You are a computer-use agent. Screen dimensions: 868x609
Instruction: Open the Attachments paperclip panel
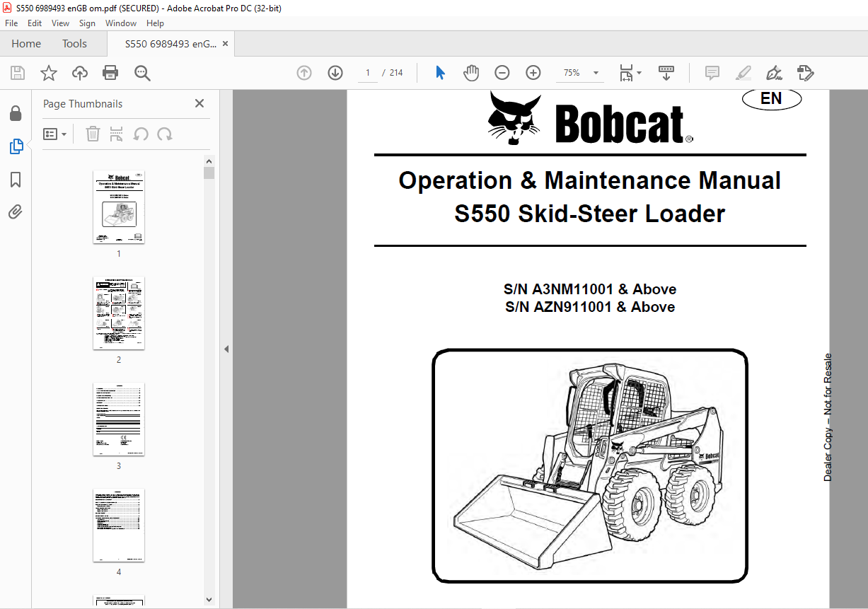pos(16,212)
